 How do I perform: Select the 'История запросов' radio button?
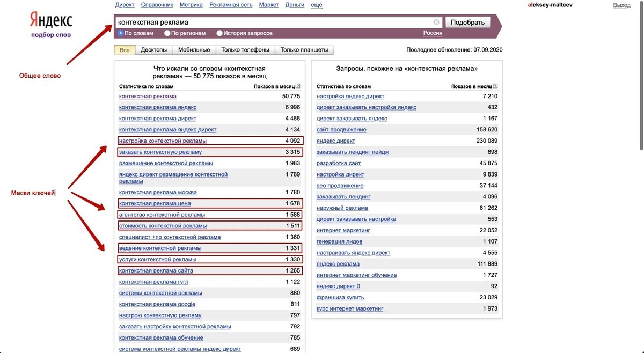219,33
